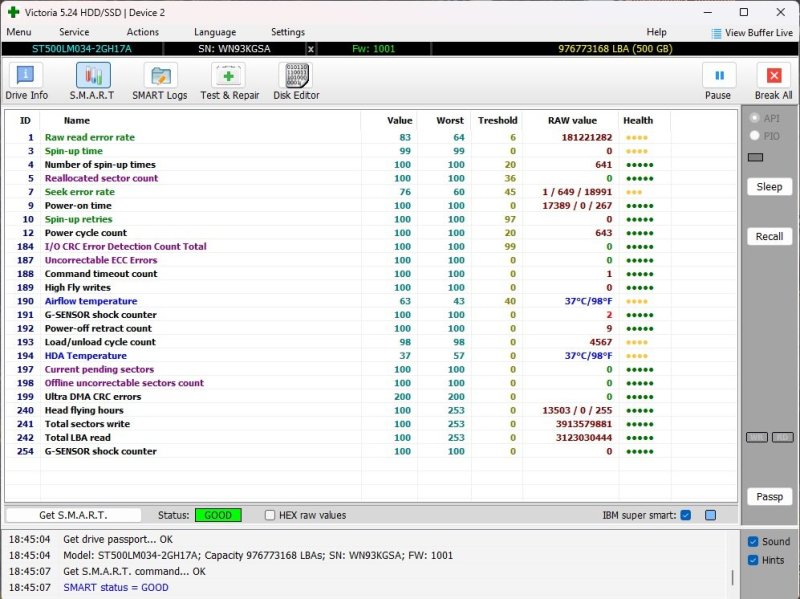Sort the table by RAW value header
The height and width of the screenshot is (599, 800).
click(572, 120)
